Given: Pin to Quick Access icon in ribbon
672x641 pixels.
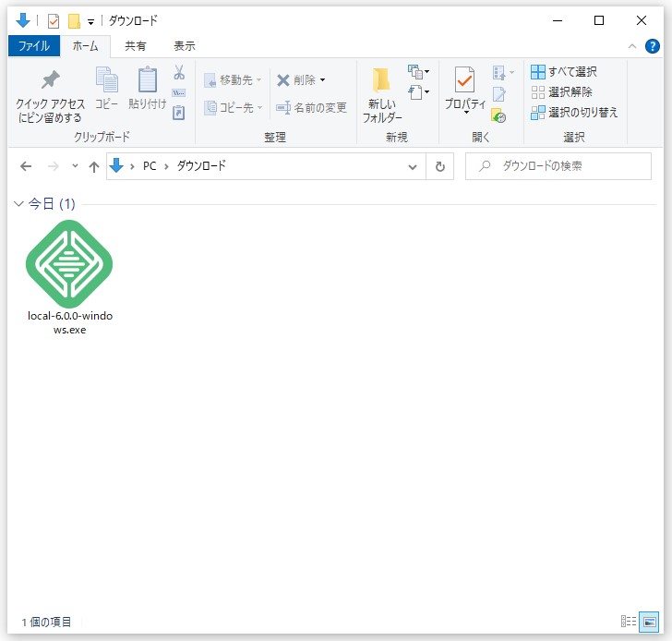Looking at the screenshot, I should pos(50,83).
